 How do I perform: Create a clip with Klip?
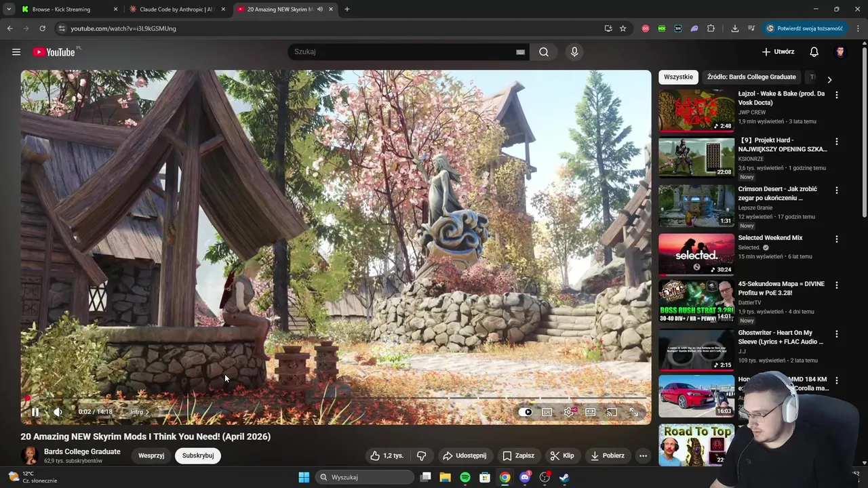pyautogui.click(x=562, y=455)
